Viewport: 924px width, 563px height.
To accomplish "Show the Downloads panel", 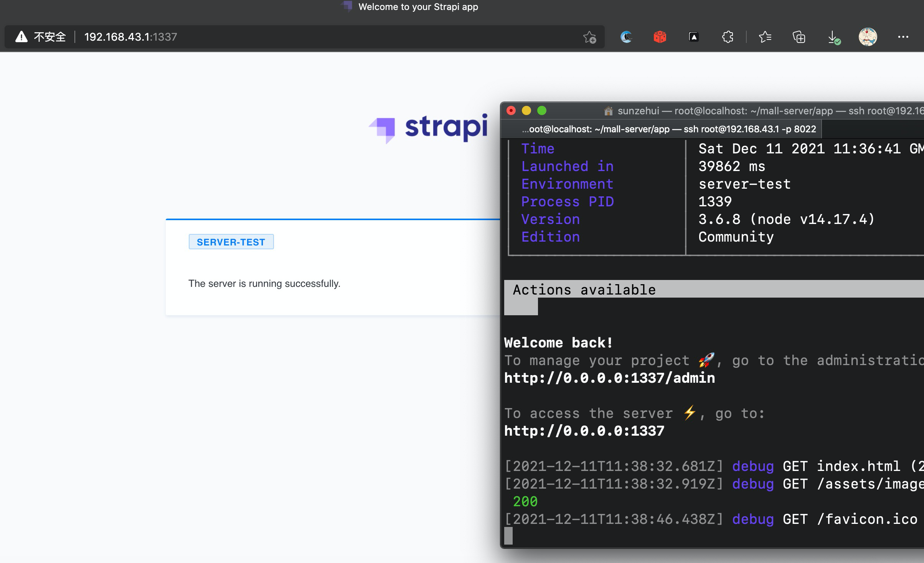I will pos(833,38).
